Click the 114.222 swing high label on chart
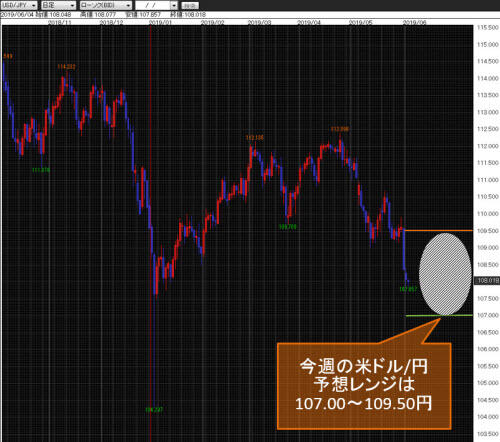500x442 pixels. click(67, 67)
